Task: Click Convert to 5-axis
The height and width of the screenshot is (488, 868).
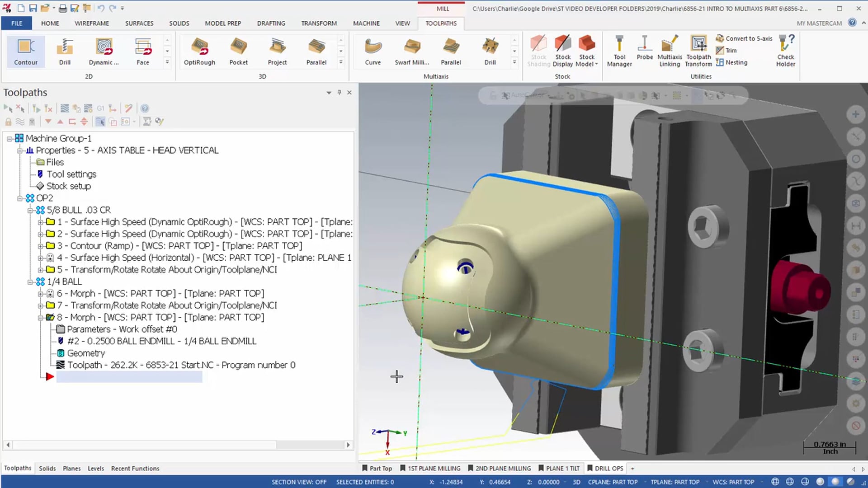Action: pos(744,38)
